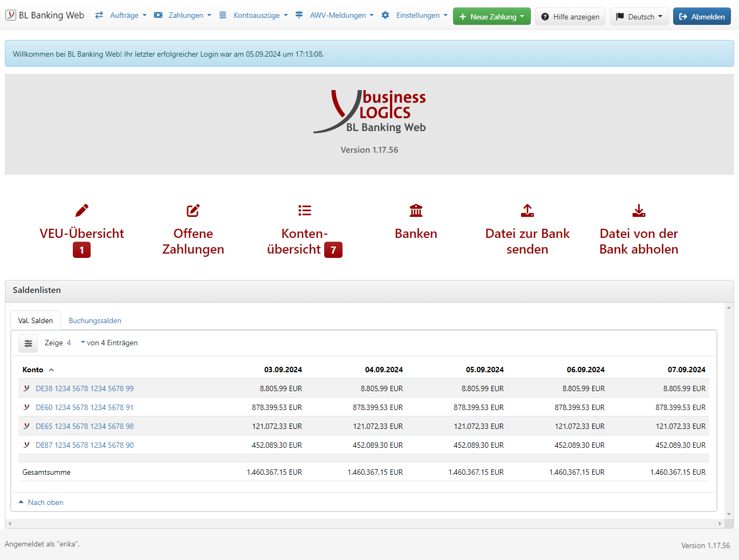Click the BL Banking Web brand title
This screenshot has width=739, height=560.
tap(51, 15)
